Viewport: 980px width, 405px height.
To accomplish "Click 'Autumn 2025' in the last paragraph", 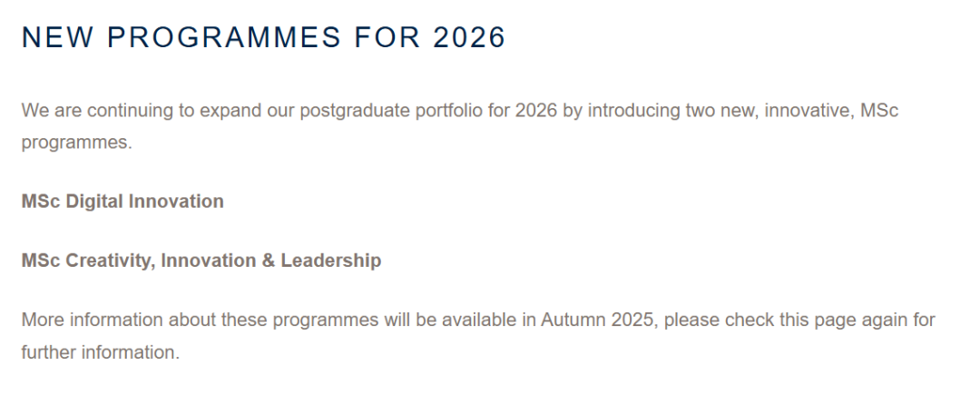I will (x=597, y=321).
